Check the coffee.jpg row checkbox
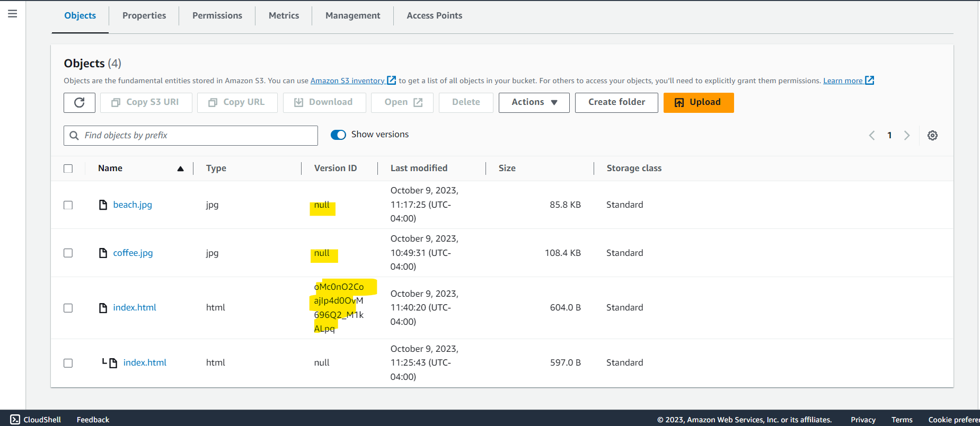This screenshot has width=980, height=426. (68, 253)
